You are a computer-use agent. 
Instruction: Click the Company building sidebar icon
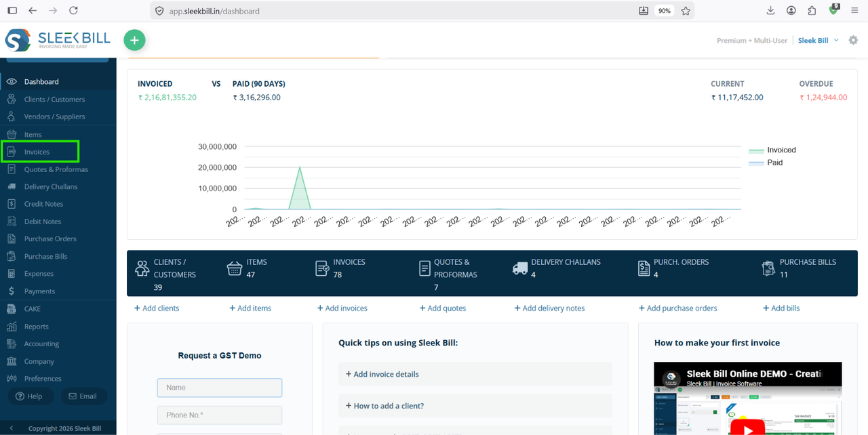[12, 361]
